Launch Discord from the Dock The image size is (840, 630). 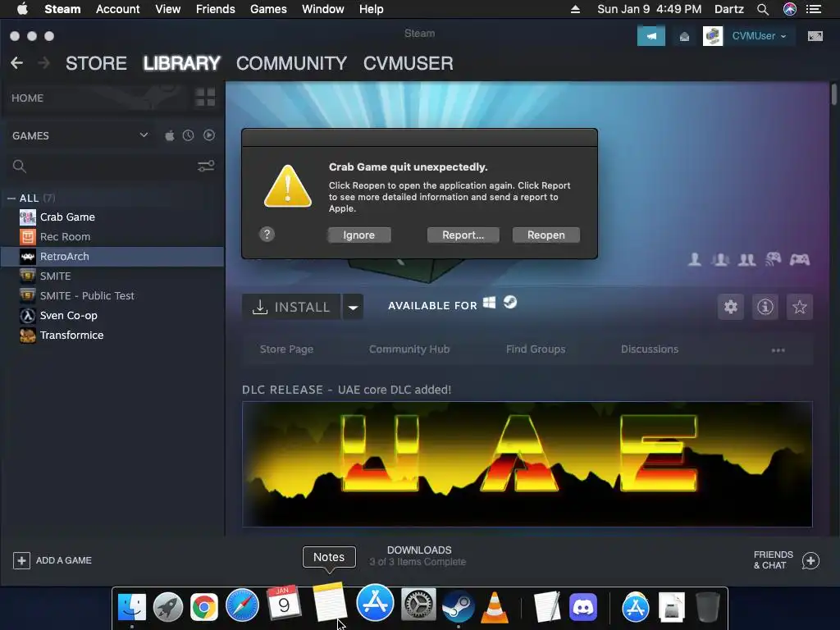583,606
